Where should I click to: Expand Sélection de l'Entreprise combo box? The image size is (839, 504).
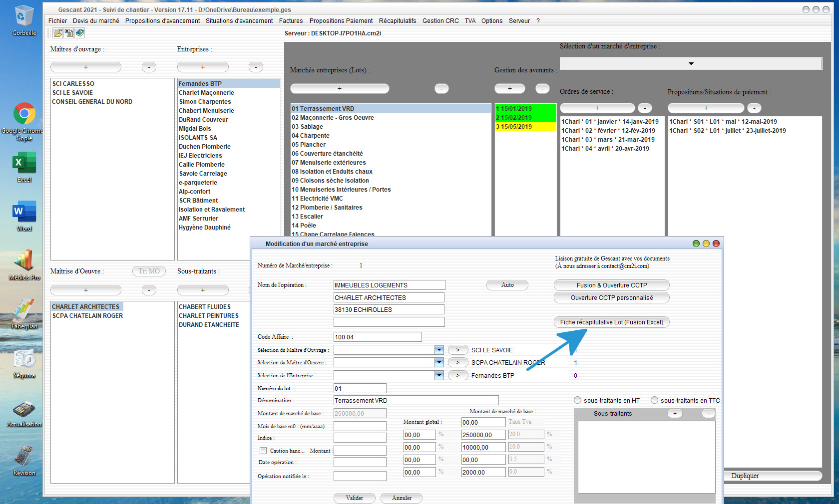(x=439, y=375)
